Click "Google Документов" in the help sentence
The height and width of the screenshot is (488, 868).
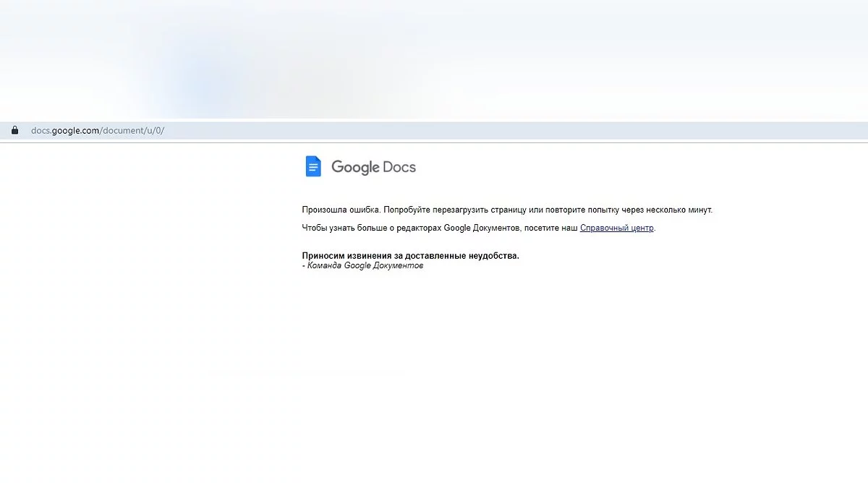pyautogui.click(x=481, y=228)
